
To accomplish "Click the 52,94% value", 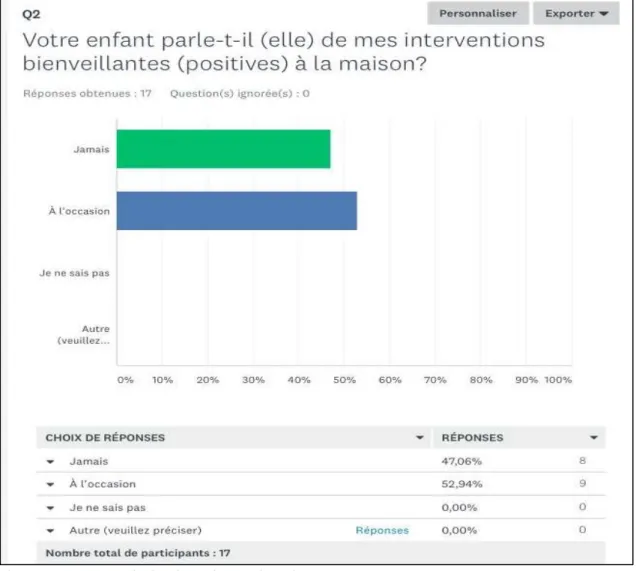I will click(x=462, y=484).
